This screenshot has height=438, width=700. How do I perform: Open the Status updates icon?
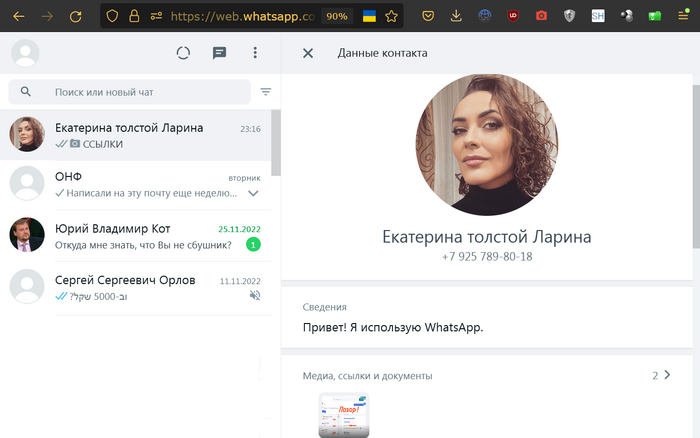point(183,53)
